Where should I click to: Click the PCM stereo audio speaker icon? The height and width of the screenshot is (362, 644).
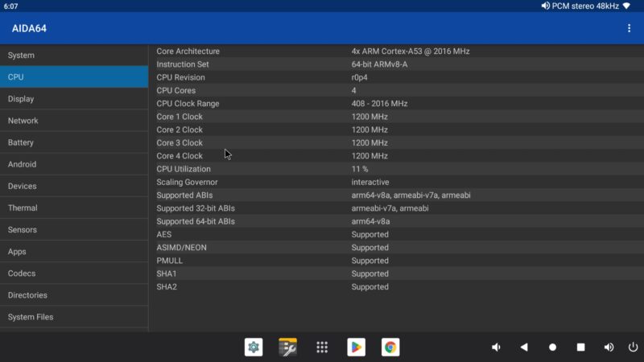546,6
